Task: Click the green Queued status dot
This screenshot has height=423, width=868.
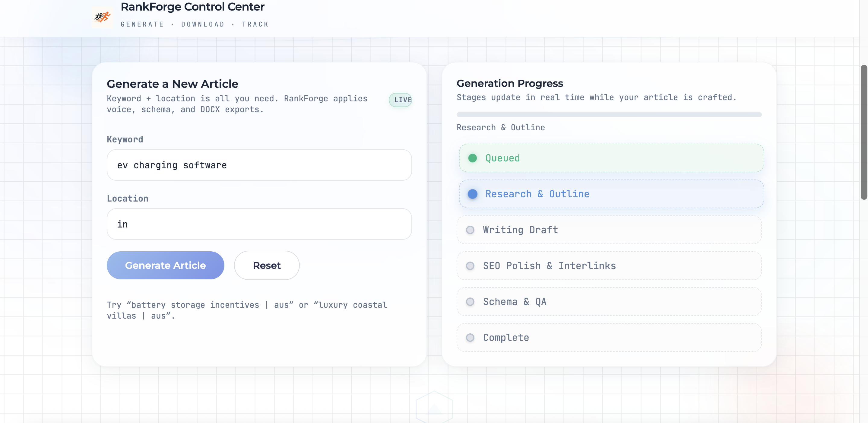Action: (x=472, y=158)
